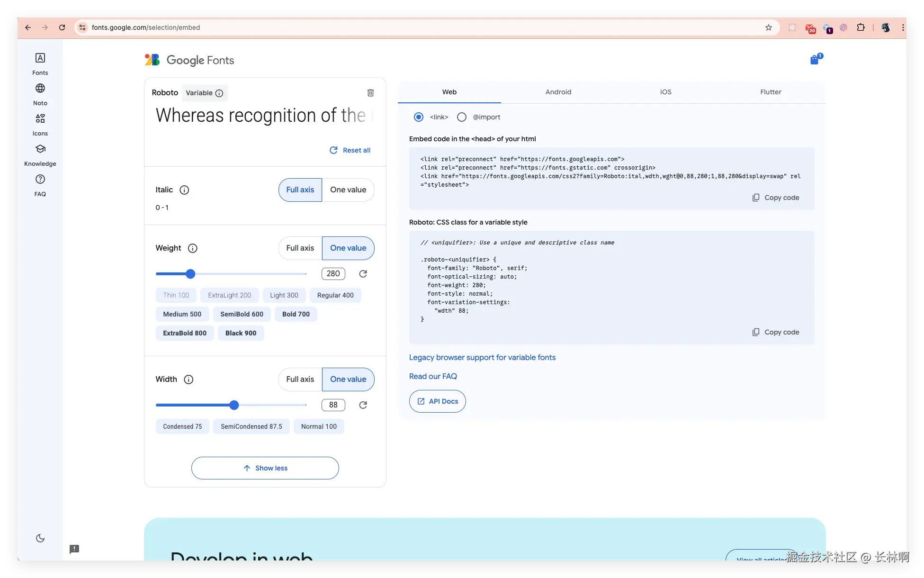Select the <link> radio option
This screenshot has height=578, width=924.
[x=419, y=117]
